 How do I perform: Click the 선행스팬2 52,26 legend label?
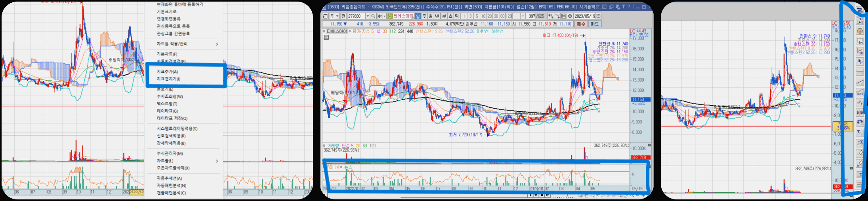pyautogui.click(x=460, y=31)
